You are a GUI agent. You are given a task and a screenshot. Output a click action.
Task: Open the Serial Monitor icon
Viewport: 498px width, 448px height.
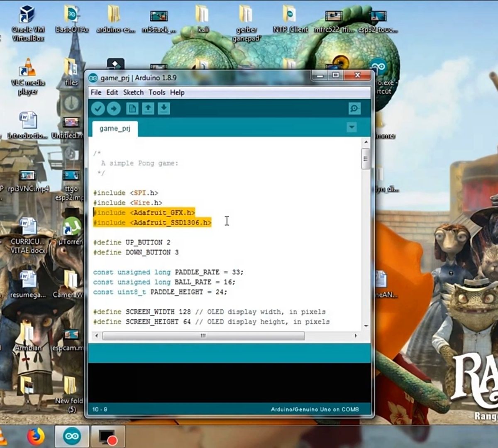[354, 108]
